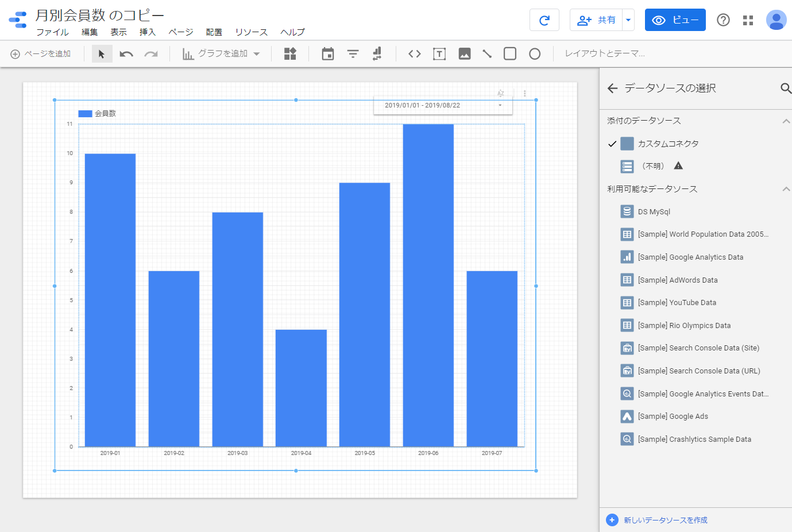The image size is (792, 532).
Task: Select the text box tool
Action: (439, 54)
